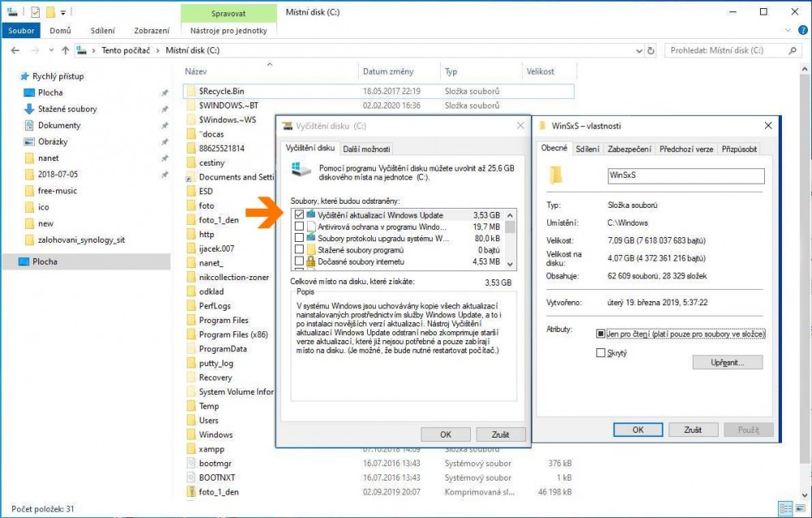Click the WinSxS folder name field
Image resolution: width=812 pixels, height=518 pixels.
(x=685, y=175)
